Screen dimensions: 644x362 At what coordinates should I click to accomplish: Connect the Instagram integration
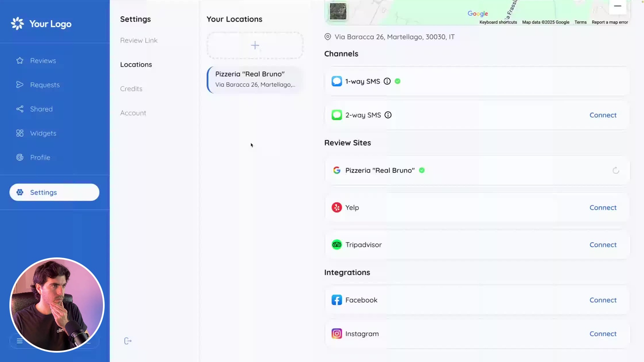[x=603, y=334]
